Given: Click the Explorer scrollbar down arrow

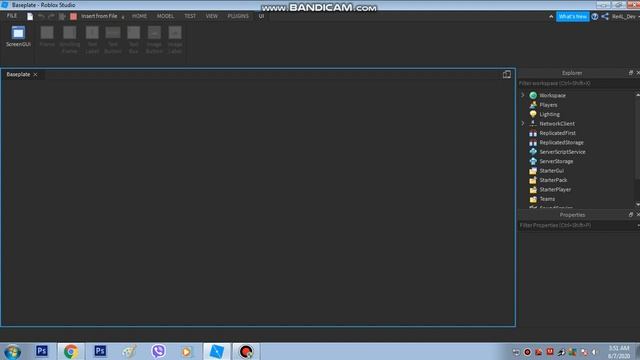Looking at the screenshot, I should pyautogui.click(x=638, y=204).
